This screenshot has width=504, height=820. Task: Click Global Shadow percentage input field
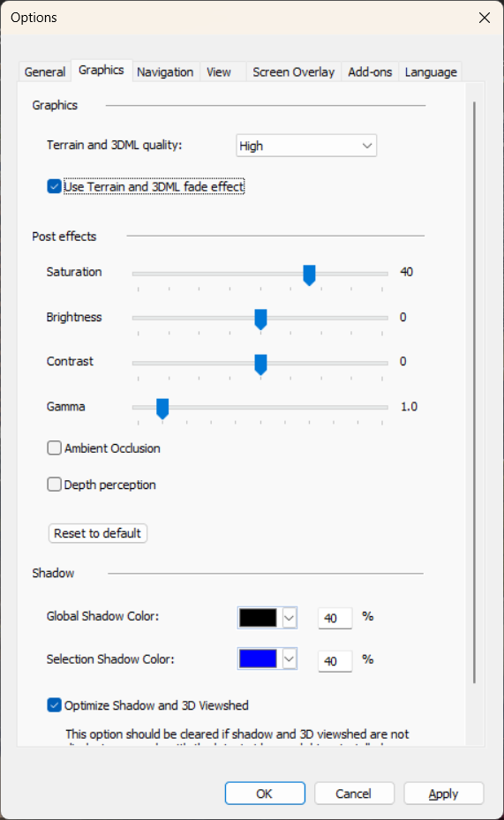tap(335, 618)
